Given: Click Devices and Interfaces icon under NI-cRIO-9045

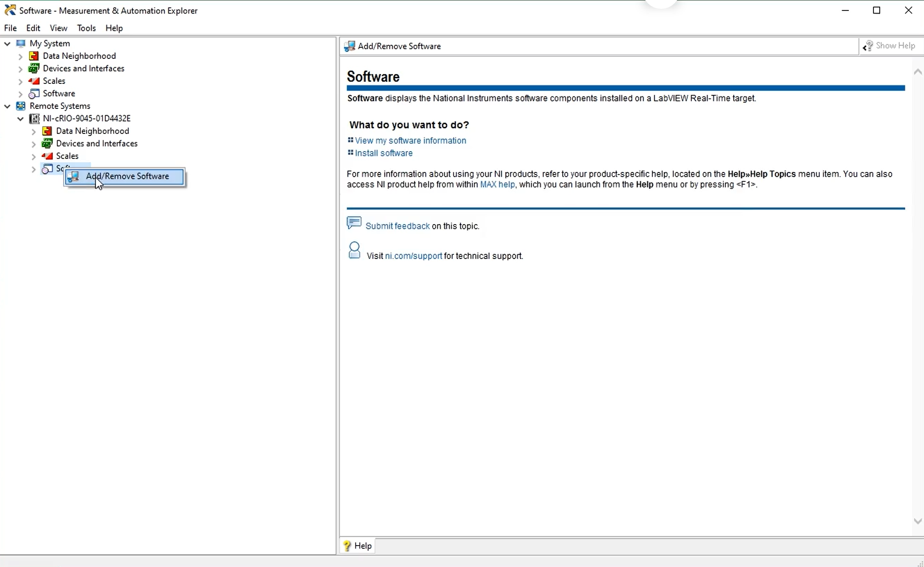Looking at the screenshot, I should (47, 143).
